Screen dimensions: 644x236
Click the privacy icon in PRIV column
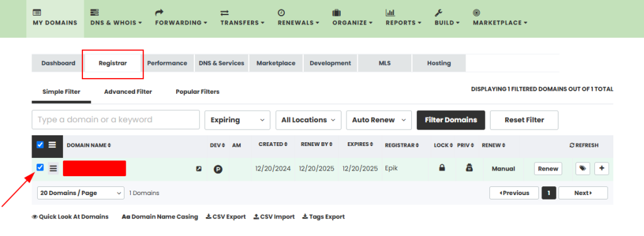(x=467, y=168)
